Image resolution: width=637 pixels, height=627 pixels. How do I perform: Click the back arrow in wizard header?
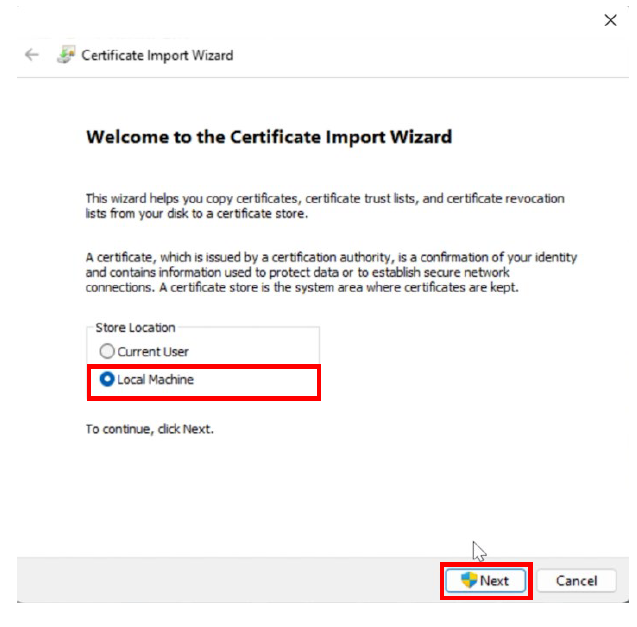point(32,55)
